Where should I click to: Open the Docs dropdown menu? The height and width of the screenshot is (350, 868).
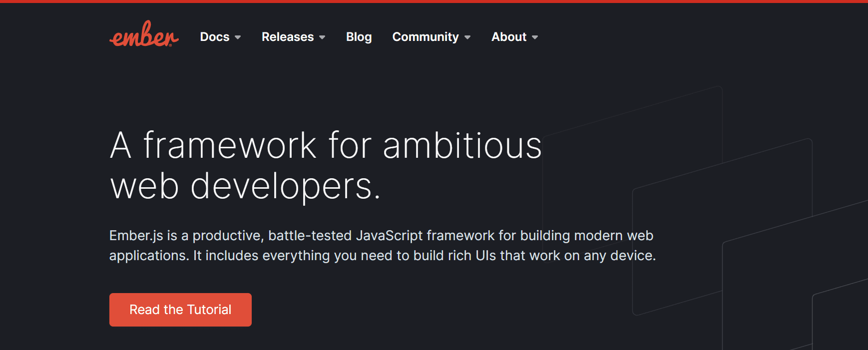pyautogui.click(x=220, y=37)
